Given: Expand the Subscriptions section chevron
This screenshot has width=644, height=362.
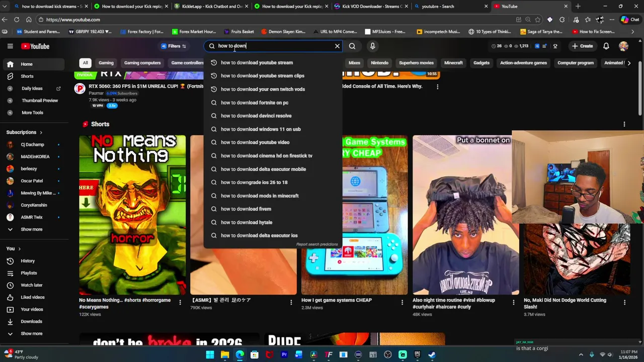Looking at the screenshot, I should pyautogui.click(x=41, y=132).
